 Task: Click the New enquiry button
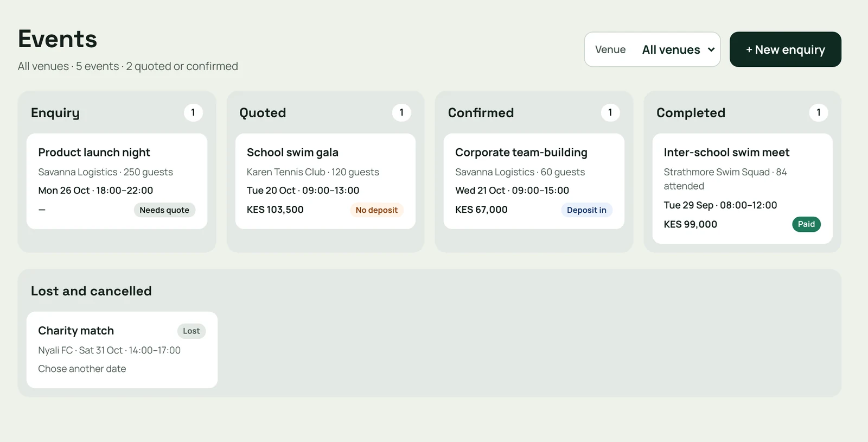[x=785, y=49]
